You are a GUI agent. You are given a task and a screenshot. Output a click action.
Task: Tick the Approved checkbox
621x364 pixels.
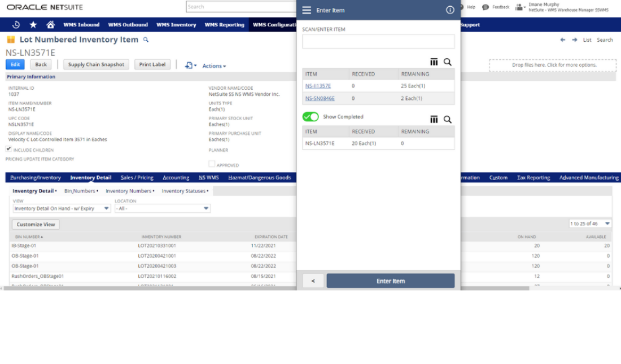coord(212,164)
